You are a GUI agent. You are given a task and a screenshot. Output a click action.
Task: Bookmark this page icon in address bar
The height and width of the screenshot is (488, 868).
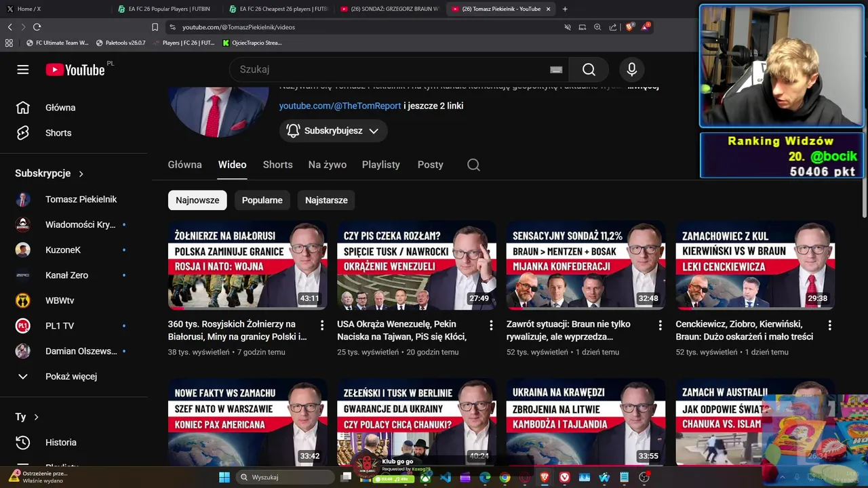[x=155, y=27]
